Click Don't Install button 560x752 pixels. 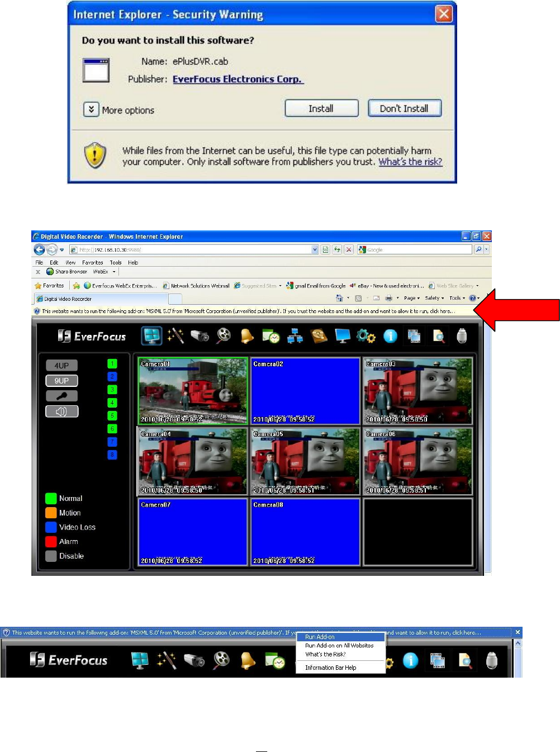(404, 108)
